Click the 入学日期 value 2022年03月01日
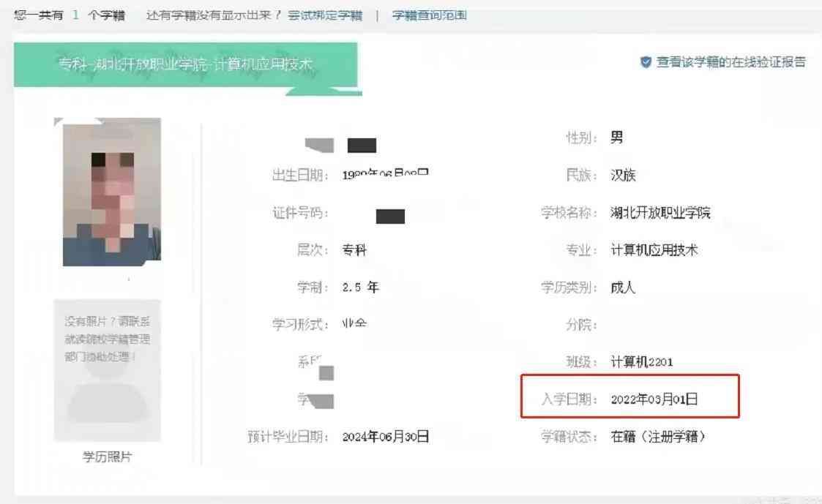The height and width of the screenshot is (504, 822). (x=654, y=399)
